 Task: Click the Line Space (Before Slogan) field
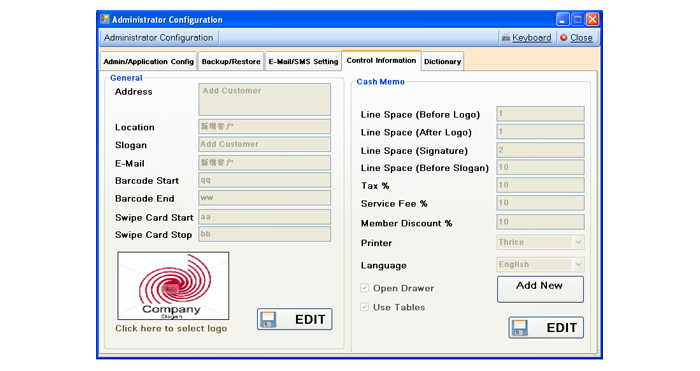(540, 167)
